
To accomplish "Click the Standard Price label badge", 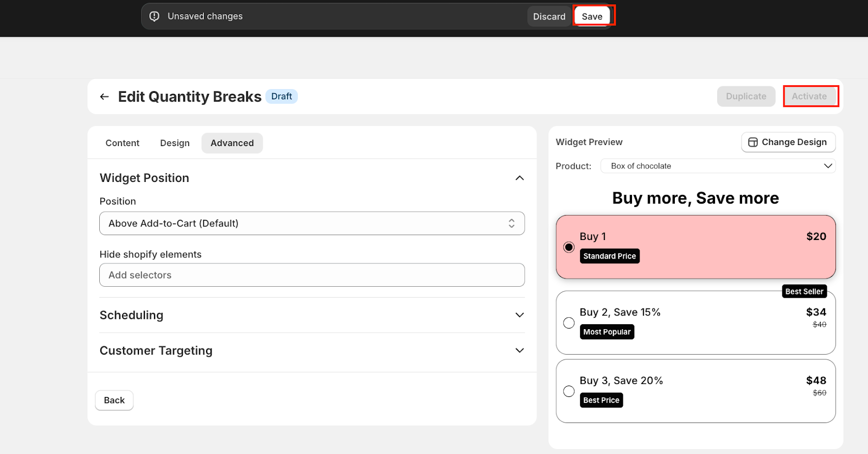I will coord(609,256).
